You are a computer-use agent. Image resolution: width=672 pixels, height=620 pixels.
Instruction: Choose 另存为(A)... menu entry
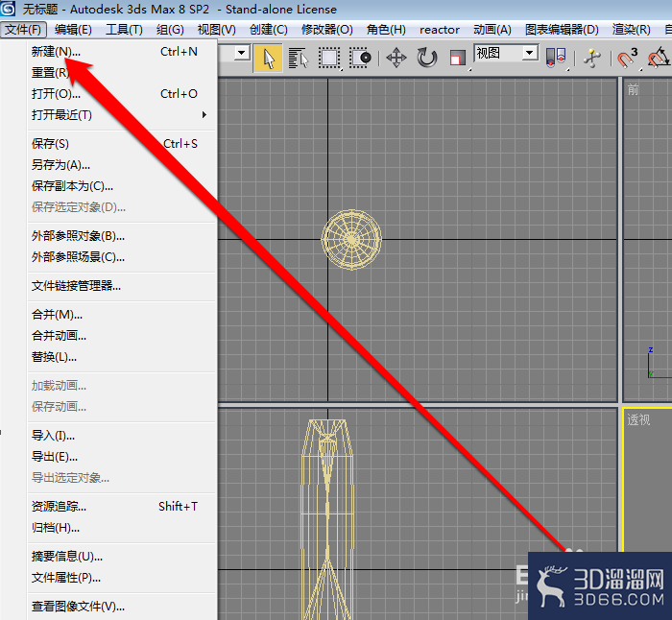[122, 164]
